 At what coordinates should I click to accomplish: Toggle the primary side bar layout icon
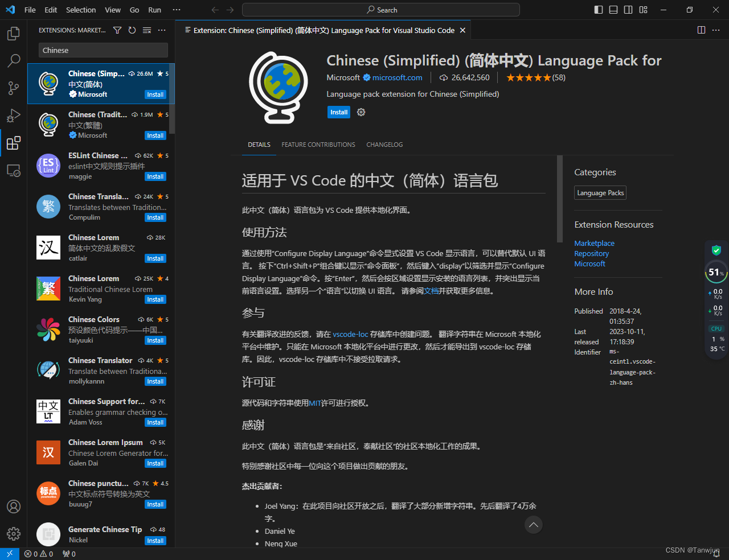599,10
